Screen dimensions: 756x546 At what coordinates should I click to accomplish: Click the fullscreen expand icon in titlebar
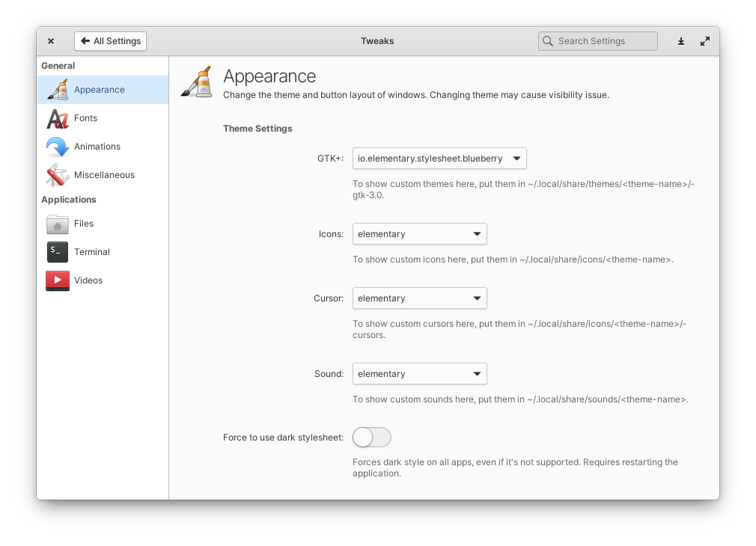click(704, 41)
